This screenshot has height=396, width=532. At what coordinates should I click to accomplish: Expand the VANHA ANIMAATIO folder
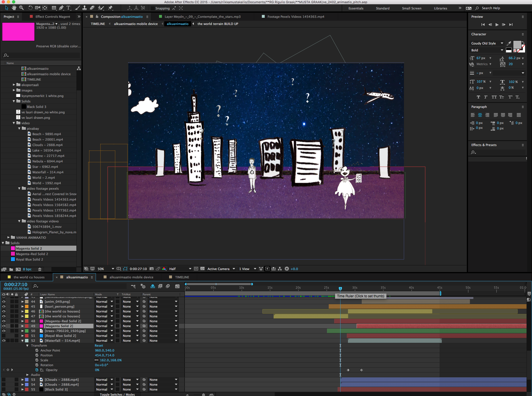point(8,238)
